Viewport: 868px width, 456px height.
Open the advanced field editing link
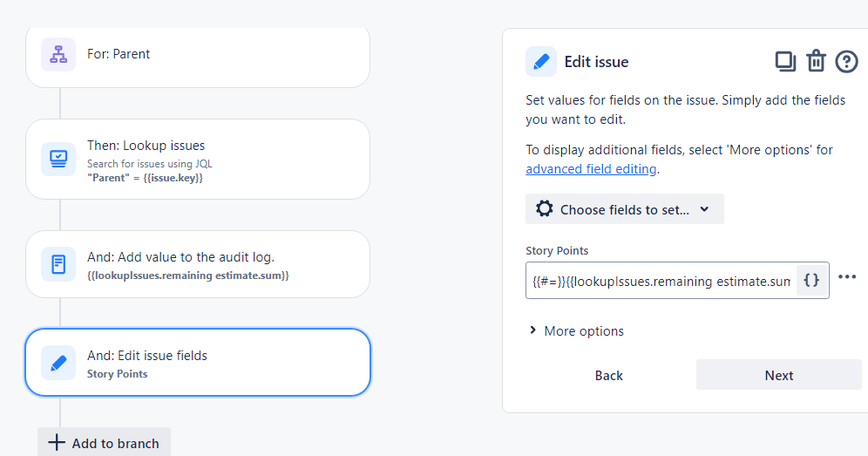tap(591, 169)
